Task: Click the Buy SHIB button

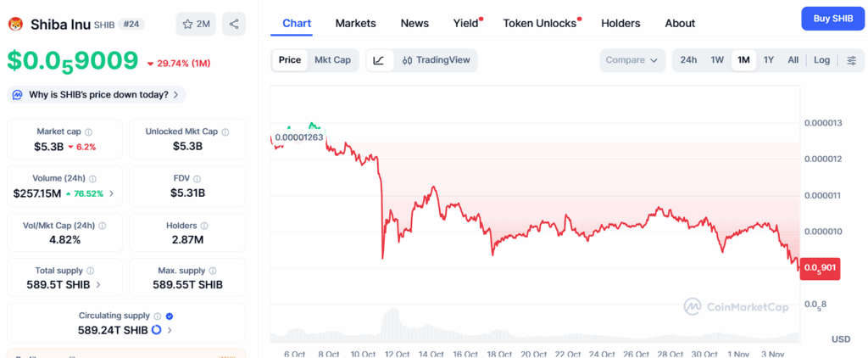Action: point(832,18)
